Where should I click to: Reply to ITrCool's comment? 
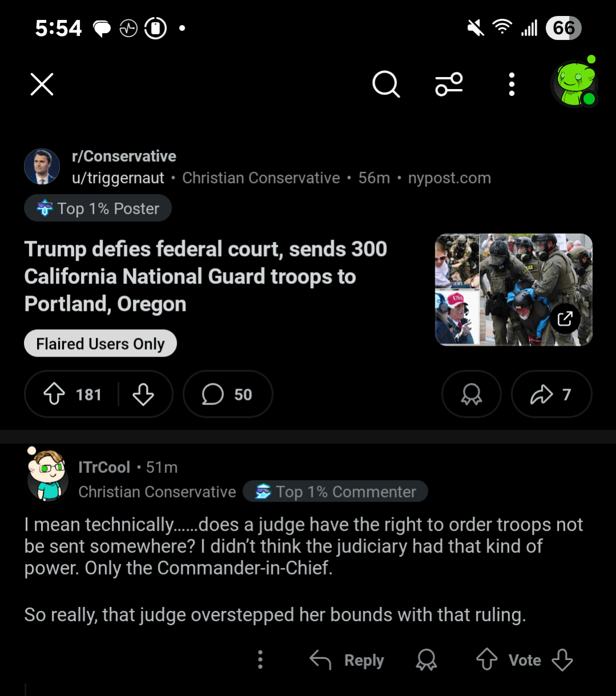click(347, 660)
